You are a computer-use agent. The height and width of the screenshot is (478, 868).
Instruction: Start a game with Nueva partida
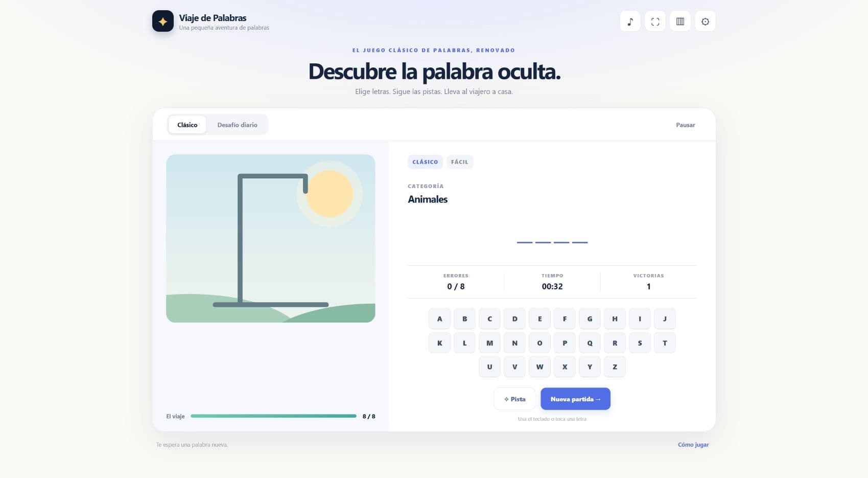coord(575,399)
